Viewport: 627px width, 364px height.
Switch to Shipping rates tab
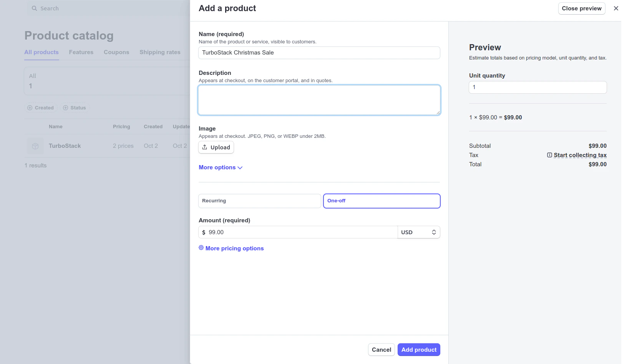point(160,52)
